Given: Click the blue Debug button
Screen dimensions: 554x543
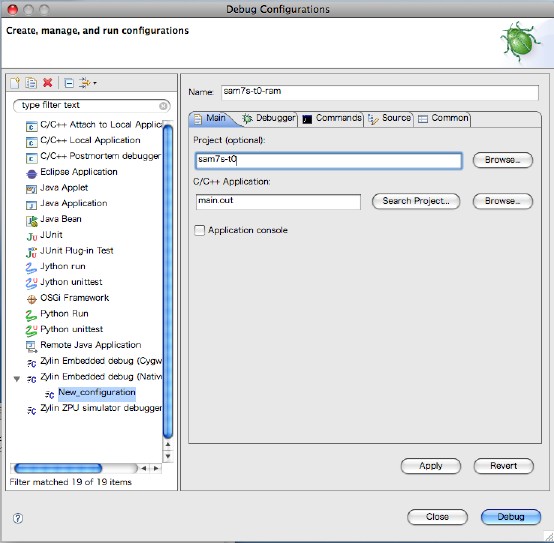Looking at the screenshot, I should click(511, 517).
